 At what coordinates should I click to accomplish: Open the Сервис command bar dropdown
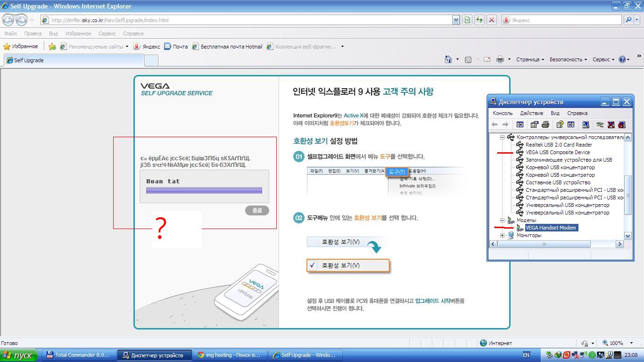pos(603,59)
